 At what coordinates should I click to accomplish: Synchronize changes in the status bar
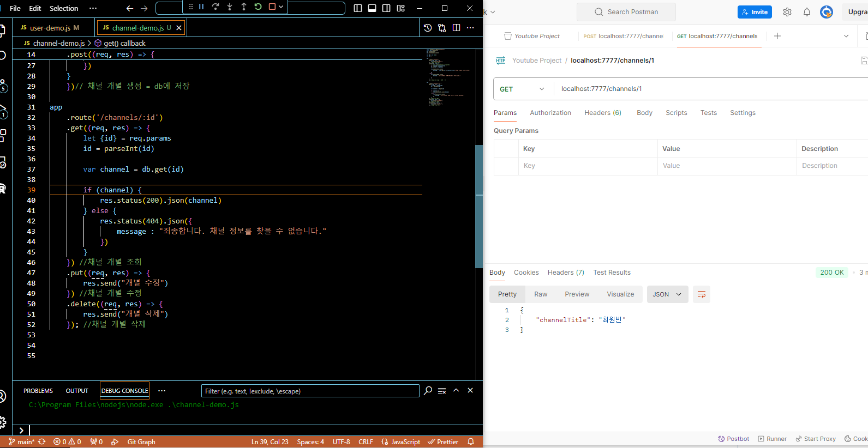(x=42, y=442)
